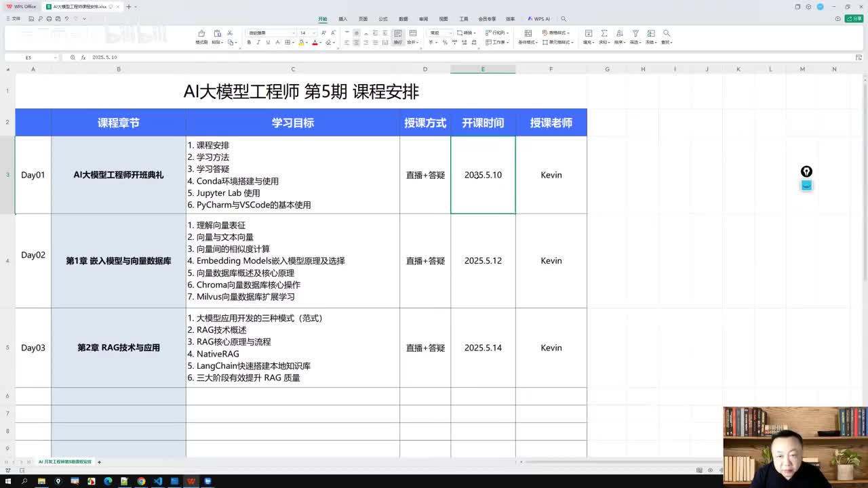The image size is (868, 488).
Task: Click the WPS red taskbar icon
Action: coord(191,481)
